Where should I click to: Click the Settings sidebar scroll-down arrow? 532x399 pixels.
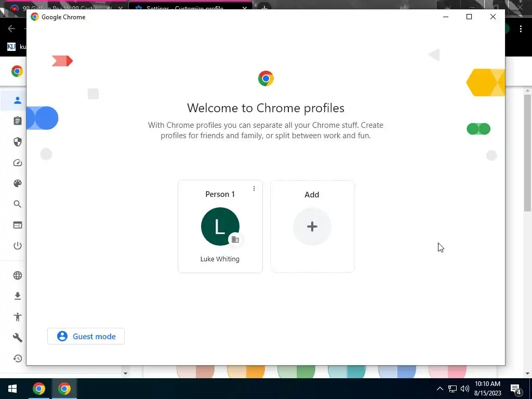point(125,373)
